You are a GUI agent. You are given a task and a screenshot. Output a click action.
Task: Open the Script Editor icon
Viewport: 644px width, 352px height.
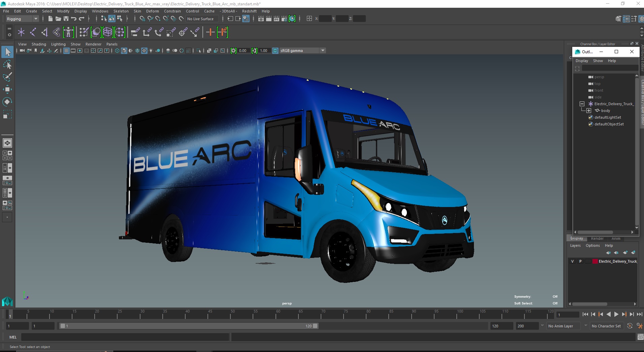click(640, 337)
